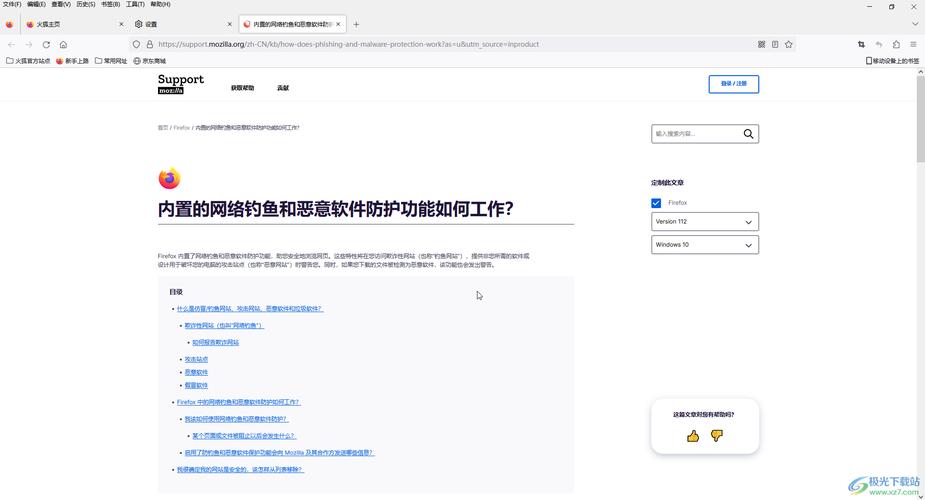
Task: Click the Firefox logo above the title
Action: 169,178
